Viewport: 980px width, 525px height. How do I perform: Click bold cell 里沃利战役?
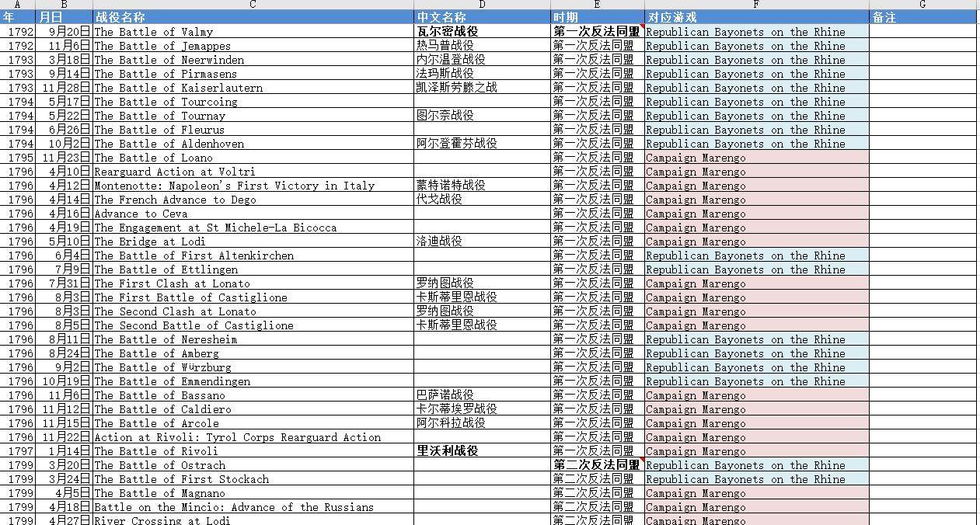(482, 451)
